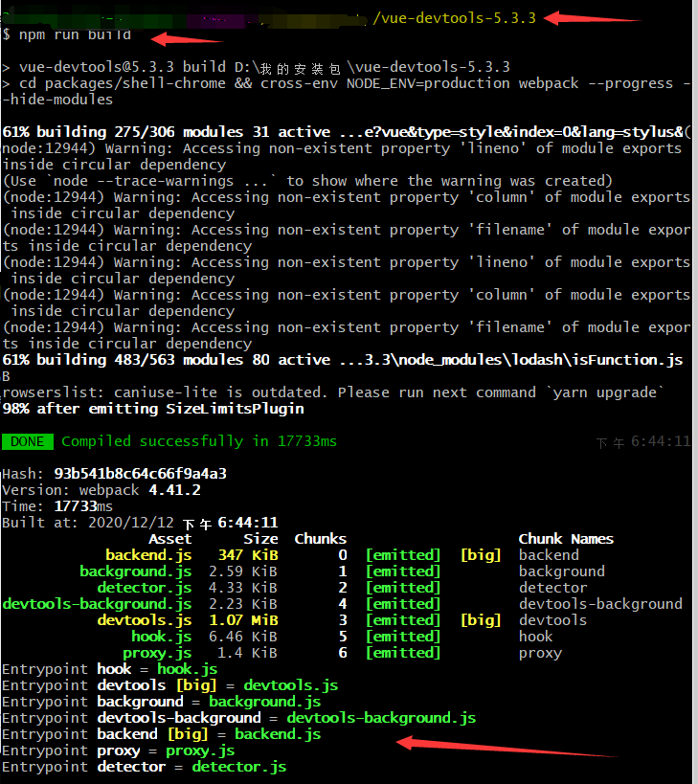Select the 'Built at: 2020/12/12' line
The height and width of the screenshot is (784, 698).
[140, 523]
